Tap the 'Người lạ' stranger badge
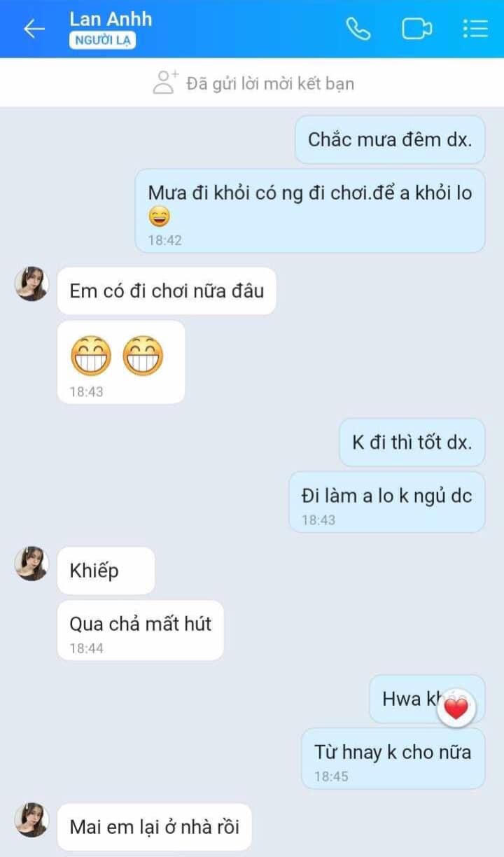This screenshot has height=857, width=504. [x=102, y=41]
